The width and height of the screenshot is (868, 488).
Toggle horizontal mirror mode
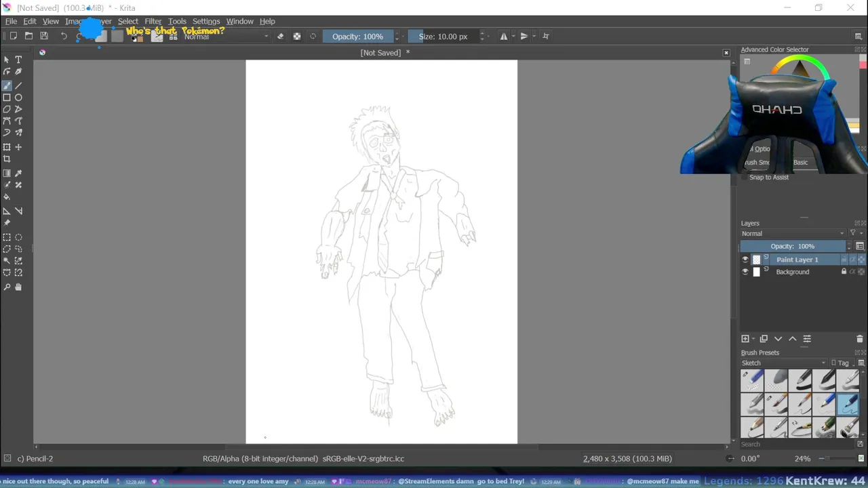coord(504,36)
